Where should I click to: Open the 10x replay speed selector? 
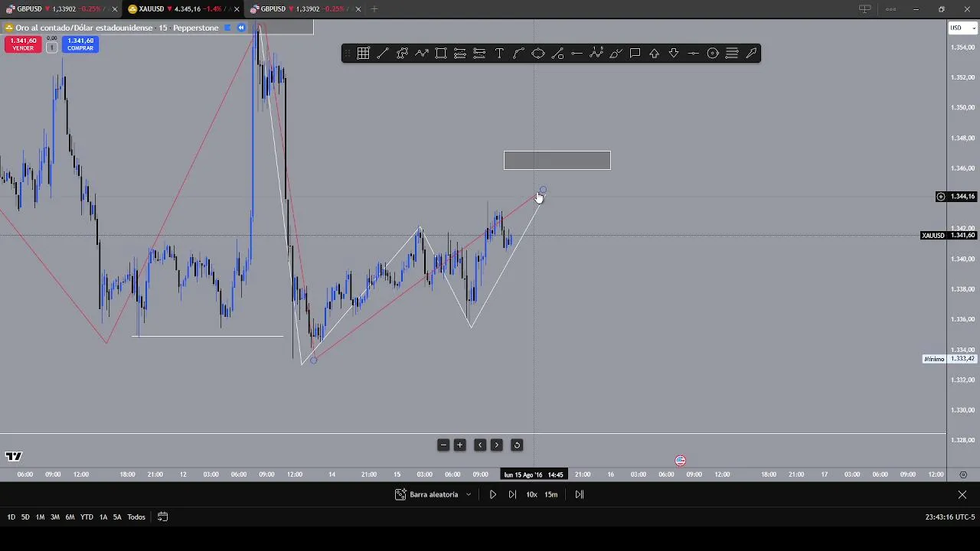pos(531,494)
